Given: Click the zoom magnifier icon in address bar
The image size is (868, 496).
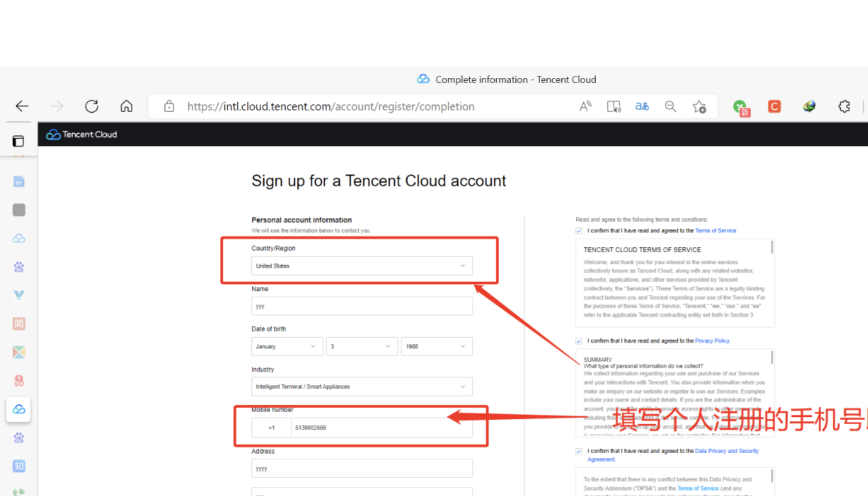Looking at the screenshot, I should click(671, 106).
